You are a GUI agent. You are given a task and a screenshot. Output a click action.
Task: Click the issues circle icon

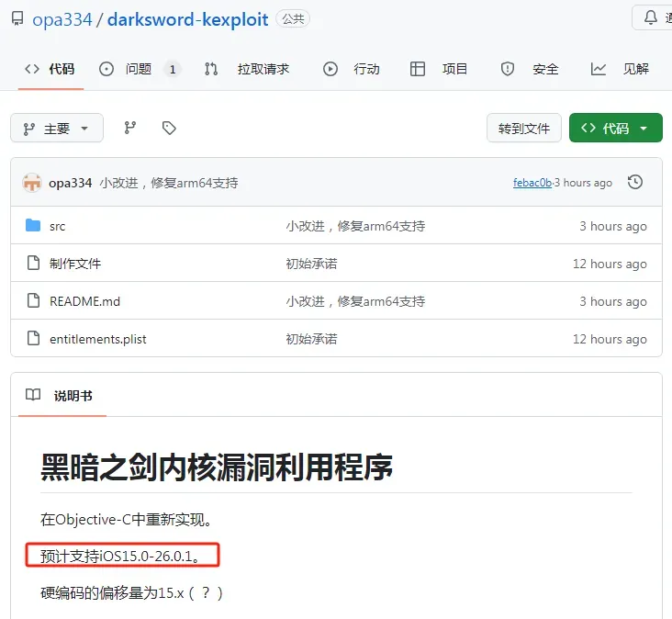click(x=106, y=69)
